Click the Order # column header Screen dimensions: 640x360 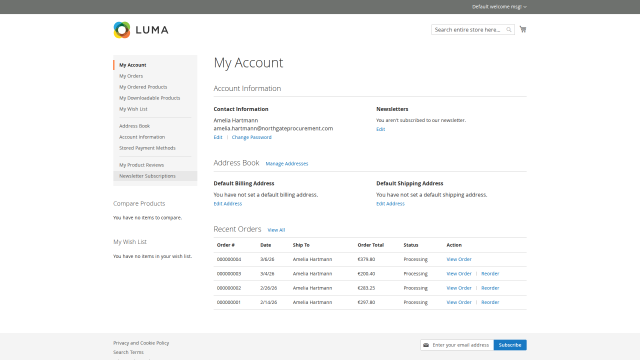(226, 245)
